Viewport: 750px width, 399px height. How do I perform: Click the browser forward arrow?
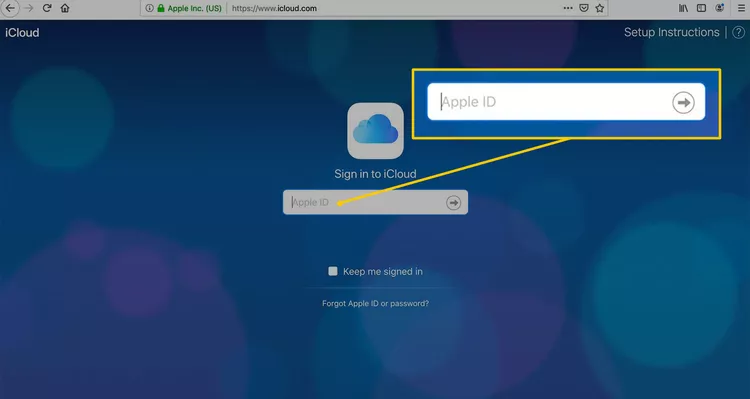[x=29, y=8]
